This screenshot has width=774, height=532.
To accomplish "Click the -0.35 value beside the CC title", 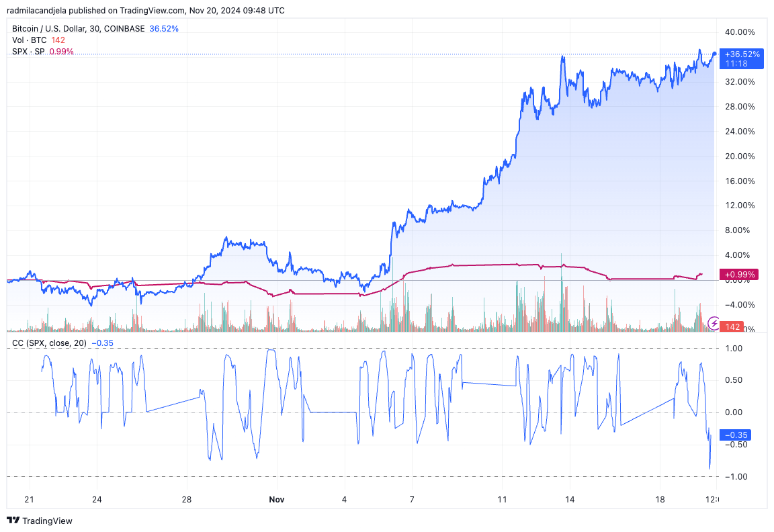I will click(x=102, y=343).
